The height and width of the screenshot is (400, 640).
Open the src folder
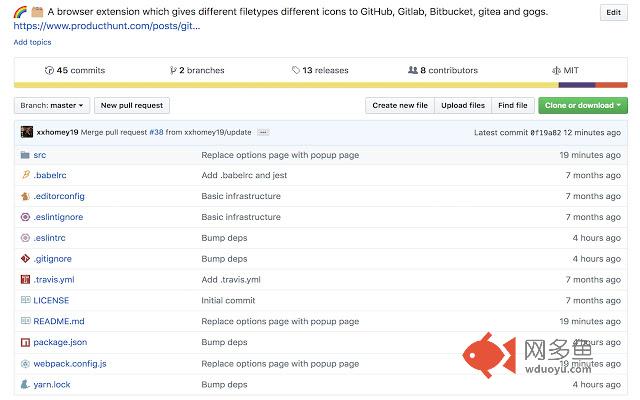(40, 155)
